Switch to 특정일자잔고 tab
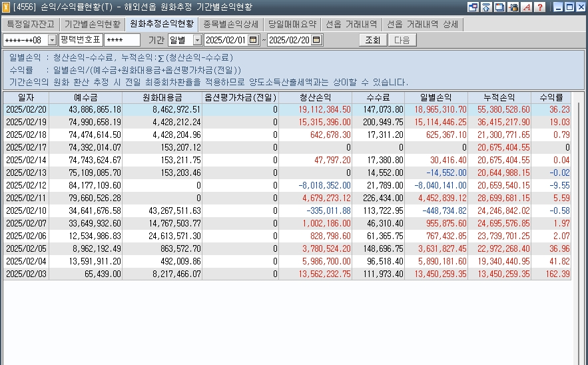The height and width of the screenshot is (365, 588). point(31,25)
